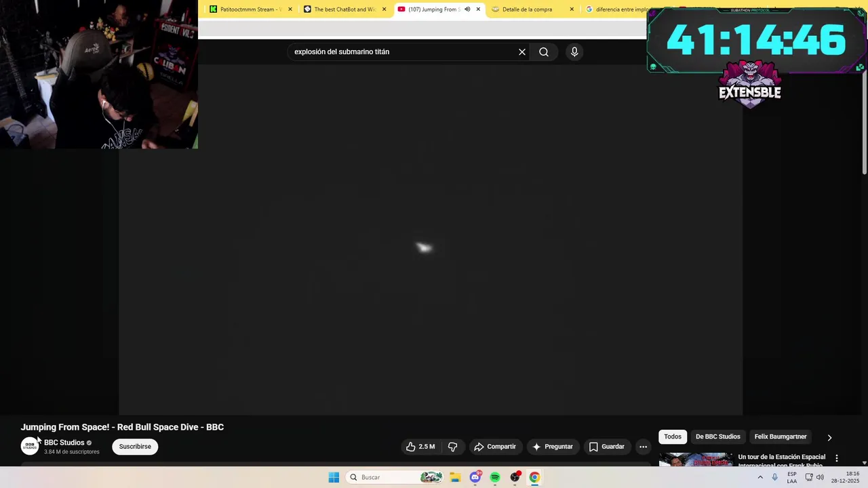Image resolution: width=868 pixels, height=488 pixels.
Task: Close the Jumping From Space tab
Action: (478, 9)
